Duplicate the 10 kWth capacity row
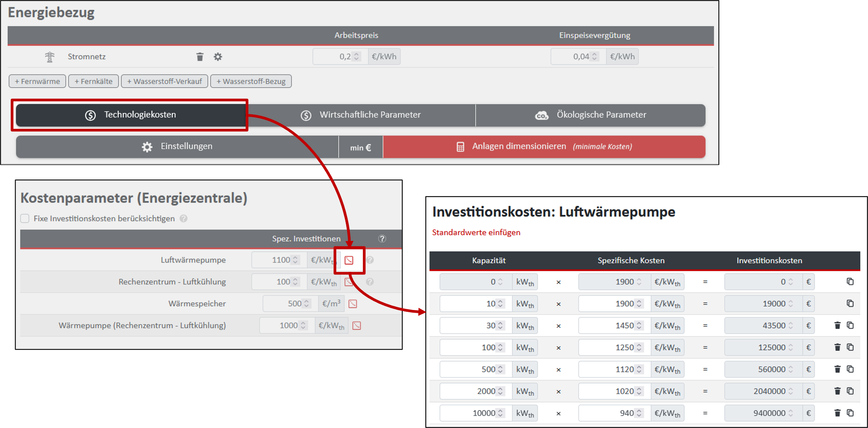 click(850, 304)
